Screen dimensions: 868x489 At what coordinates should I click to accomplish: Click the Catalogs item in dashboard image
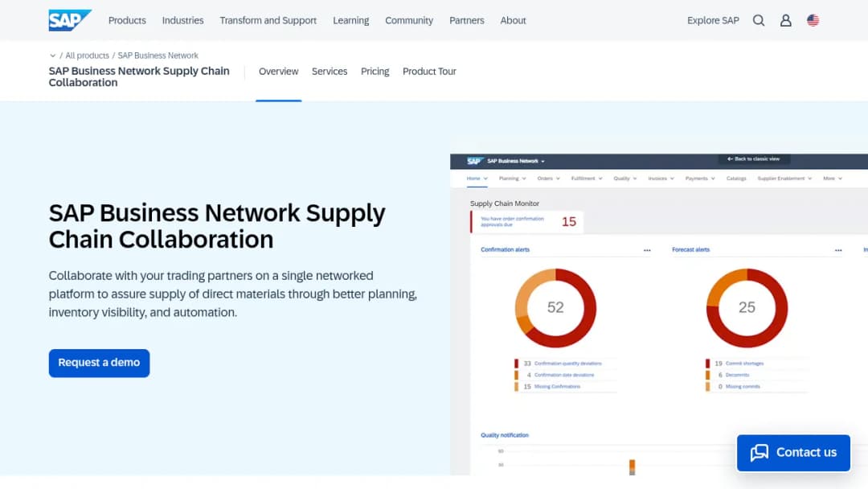736,179
